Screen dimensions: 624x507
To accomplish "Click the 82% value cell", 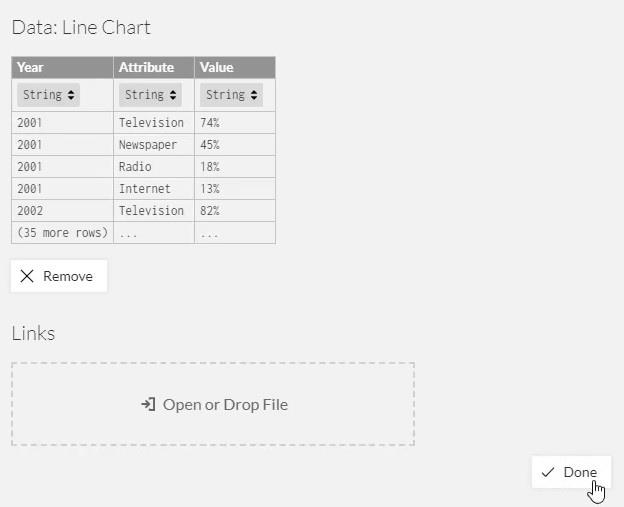I will pos(235,210).
